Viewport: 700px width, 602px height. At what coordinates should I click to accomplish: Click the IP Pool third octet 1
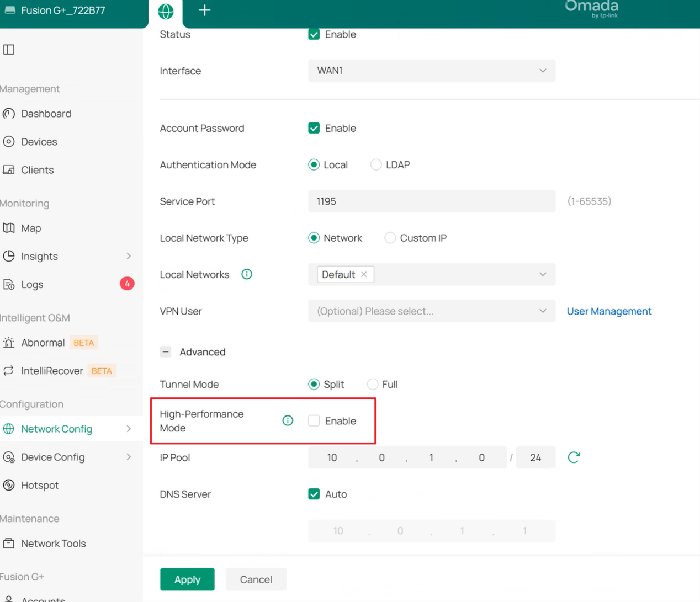point(431,457)
